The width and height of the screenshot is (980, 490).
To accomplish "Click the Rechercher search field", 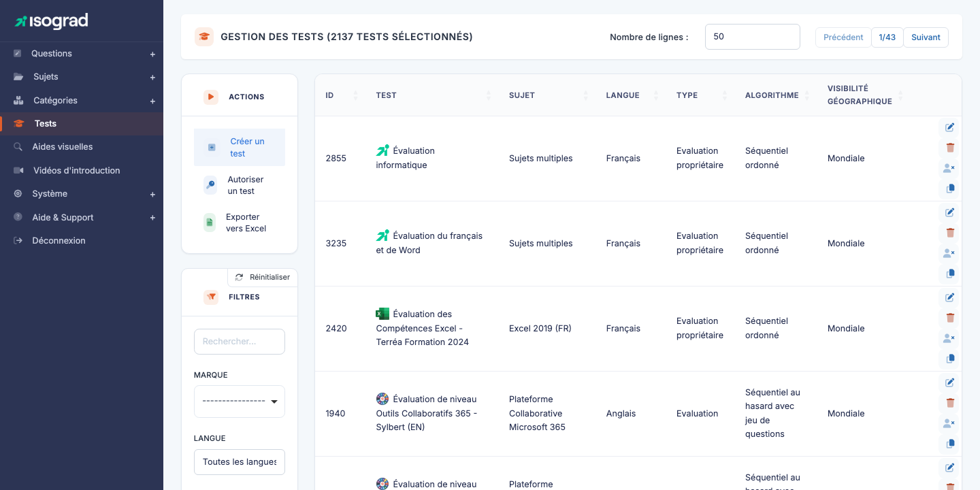I will (x=240, y=342).
